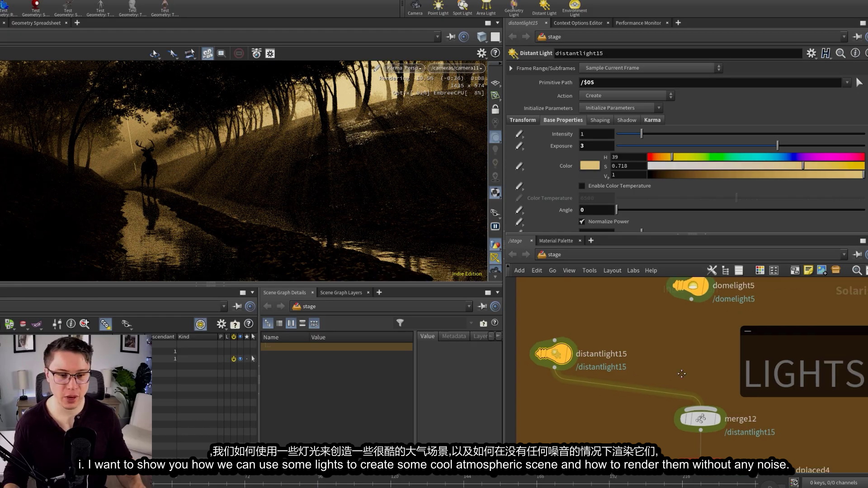Open parameter gear menu for distantlight15
Image resolution: width=868 pixels, height=488 pixels.
pos(811,53)
